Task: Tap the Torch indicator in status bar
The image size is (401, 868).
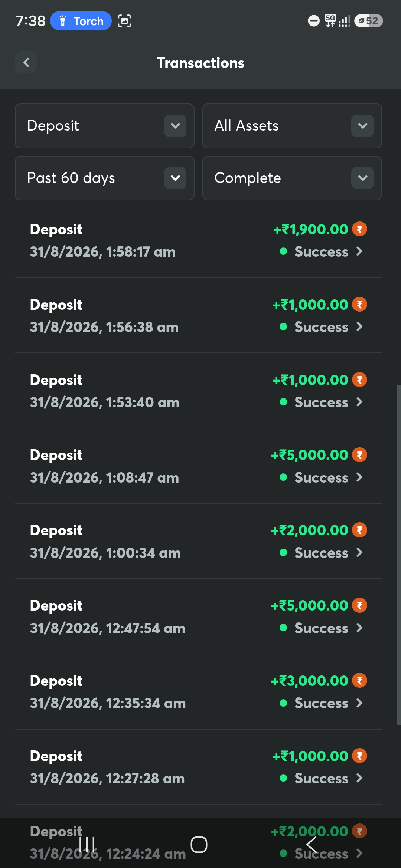Action: point(81,21)
